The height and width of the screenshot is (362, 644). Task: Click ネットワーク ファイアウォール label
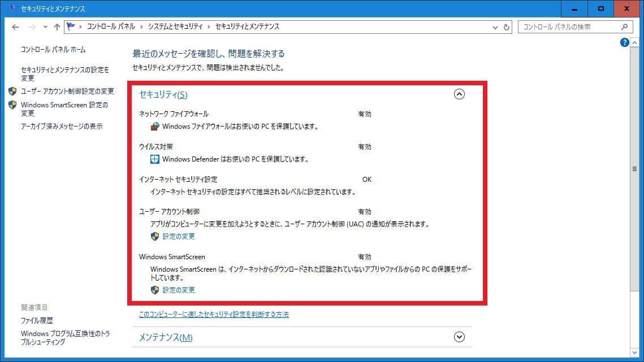point(174,114)
